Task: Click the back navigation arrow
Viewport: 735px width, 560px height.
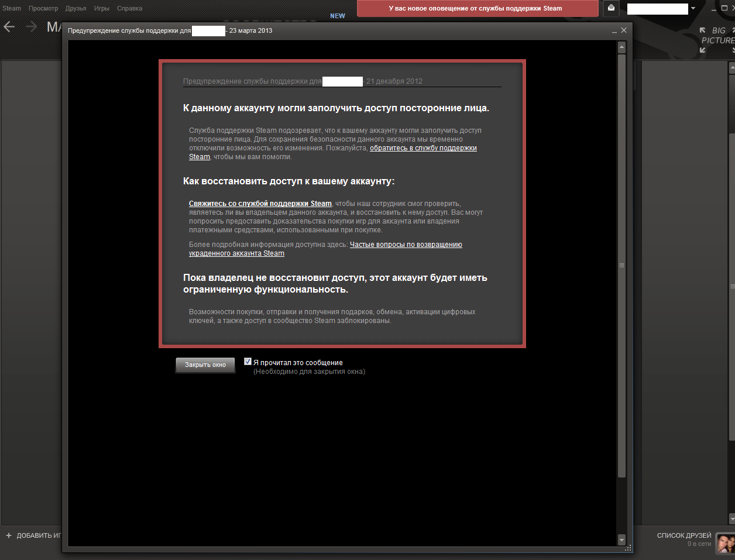Action: [9, 27]
